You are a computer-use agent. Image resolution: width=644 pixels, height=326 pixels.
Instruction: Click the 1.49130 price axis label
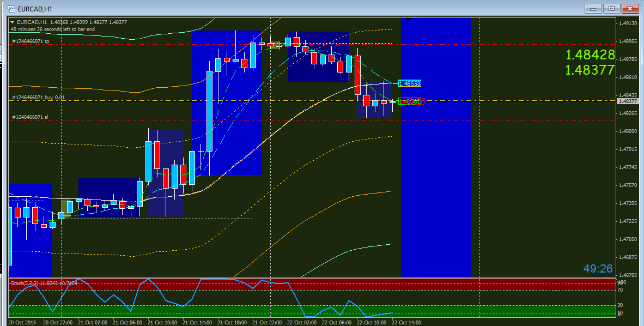[628, 23]
